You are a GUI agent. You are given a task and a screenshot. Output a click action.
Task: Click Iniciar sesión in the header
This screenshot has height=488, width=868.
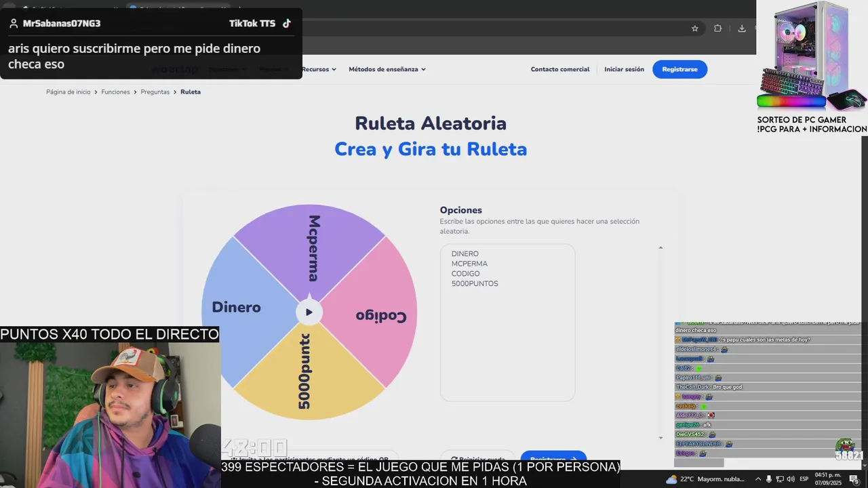(x=624, y=69)
